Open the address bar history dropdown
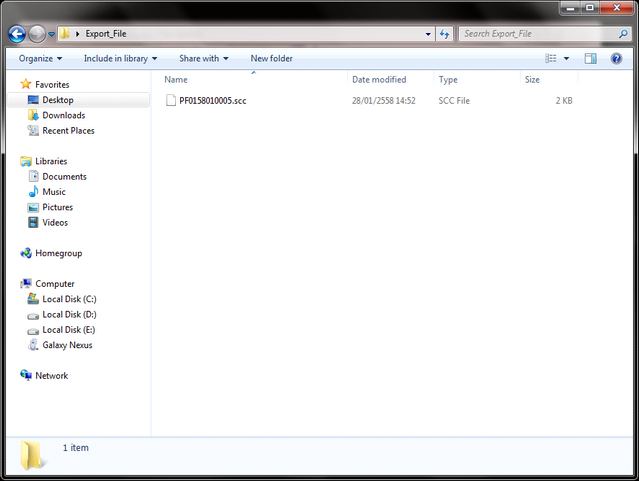This screenshot has width=639, height=481. pyautogui.click(x=428, y=34)
